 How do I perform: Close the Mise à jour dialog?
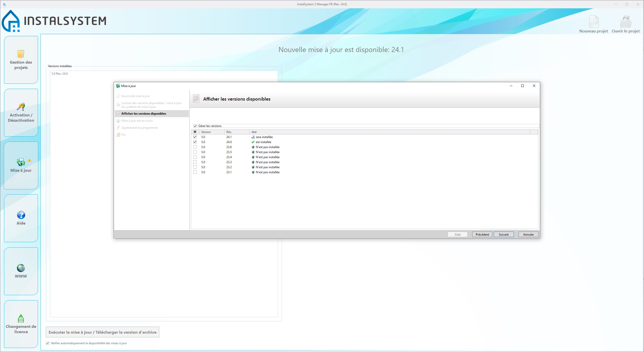pyautogui.click(x=534, y=86)
